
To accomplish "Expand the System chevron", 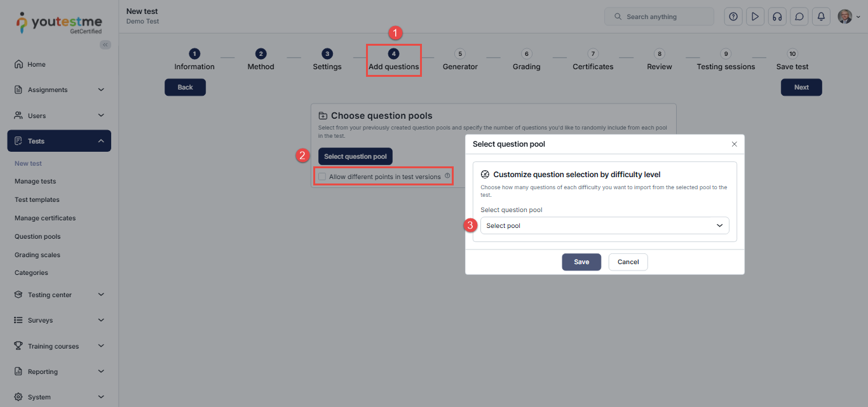I will point(101,397).
